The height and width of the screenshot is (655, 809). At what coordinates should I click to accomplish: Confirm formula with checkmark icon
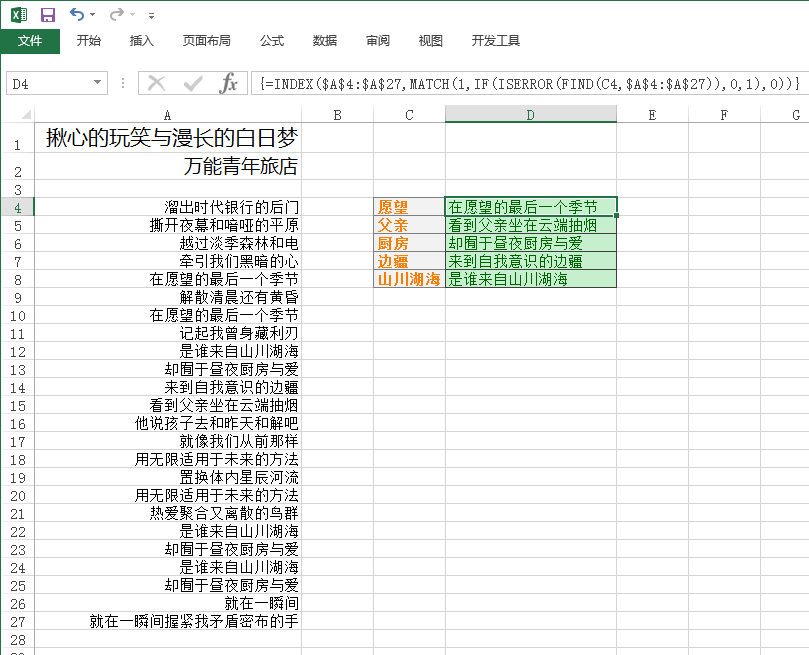tap(192, 83)
